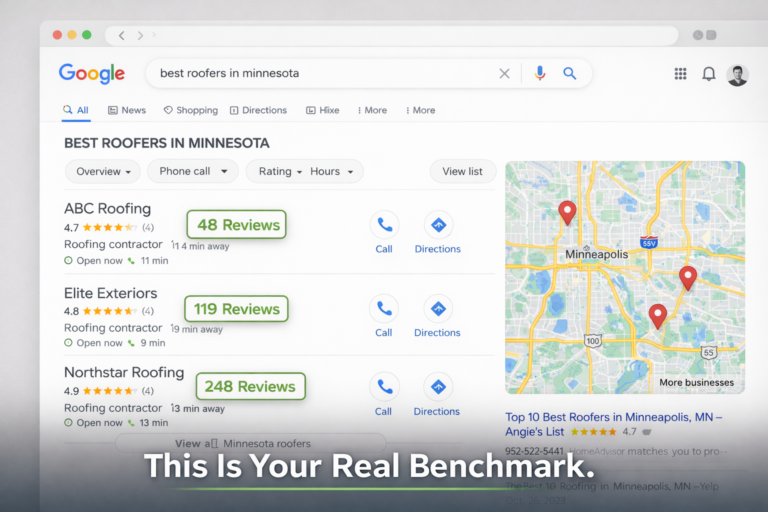
Task: Open the Northstar Roofing listing title
Action: click(x=124, y=372)
